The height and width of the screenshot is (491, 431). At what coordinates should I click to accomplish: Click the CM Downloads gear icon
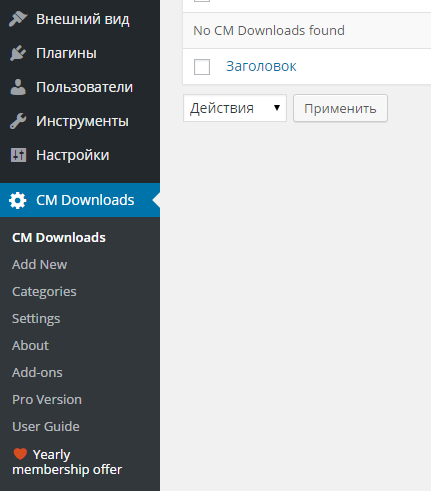point(18,200)
